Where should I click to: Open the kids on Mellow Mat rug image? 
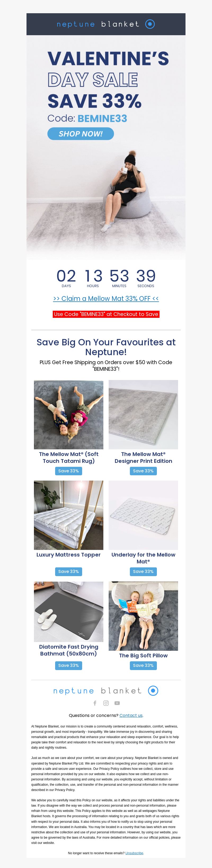(69, 414)
